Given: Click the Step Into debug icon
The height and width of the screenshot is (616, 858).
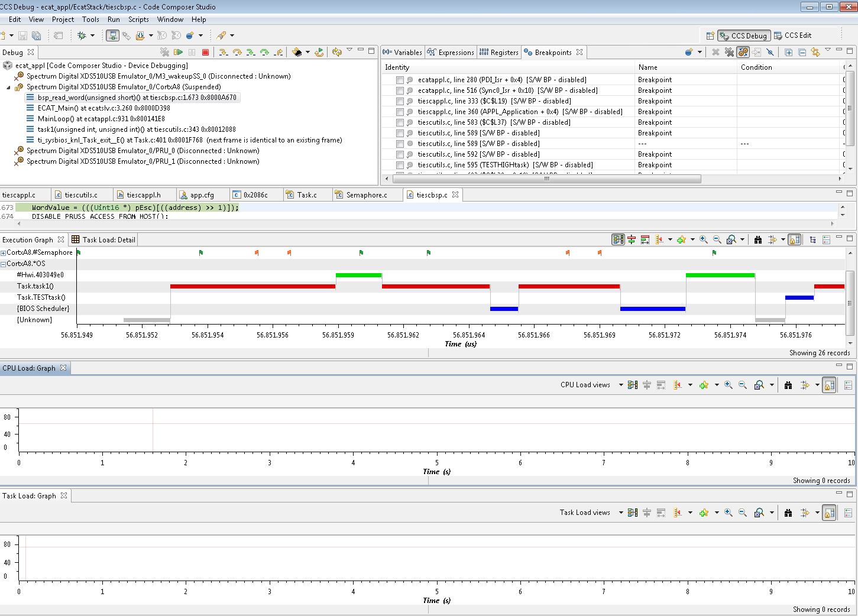Looking at the screenshot, I should (223, 53).
